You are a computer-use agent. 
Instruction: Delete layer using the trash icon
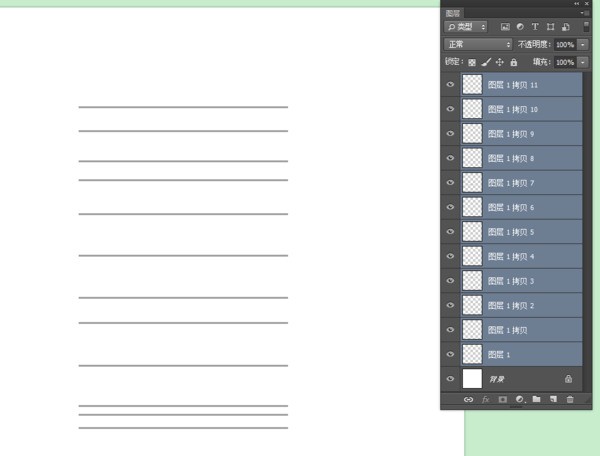(x=570, y=400)
